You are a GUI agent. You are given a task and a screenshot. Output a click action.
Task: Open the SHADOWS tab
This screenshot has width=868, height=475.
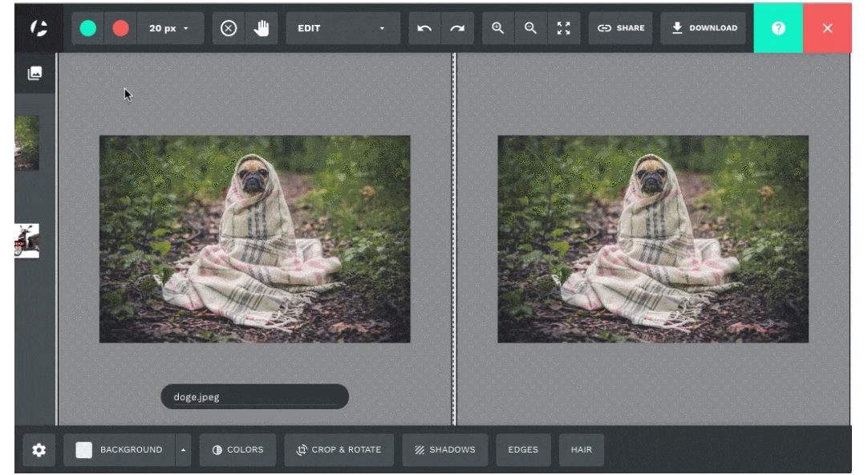444,450
